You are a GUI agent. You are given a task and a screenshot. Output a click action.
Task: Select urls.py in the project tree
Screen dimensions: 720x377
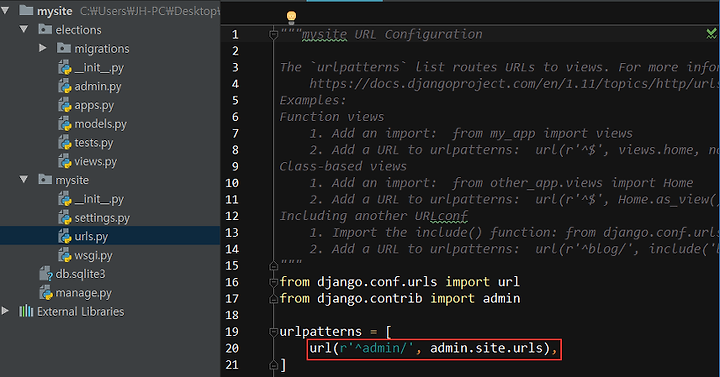click(91, 236)
